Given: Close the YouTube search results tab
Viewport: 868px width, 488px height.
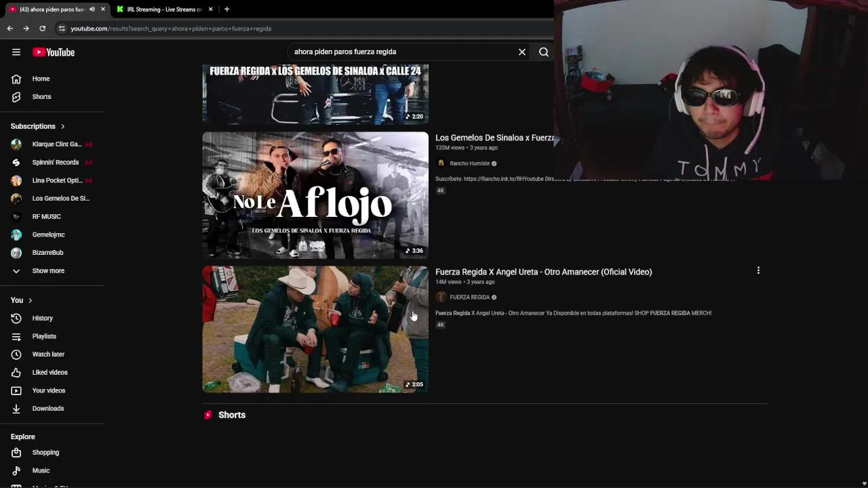Looking at the screenshot, I should (103, 9).
